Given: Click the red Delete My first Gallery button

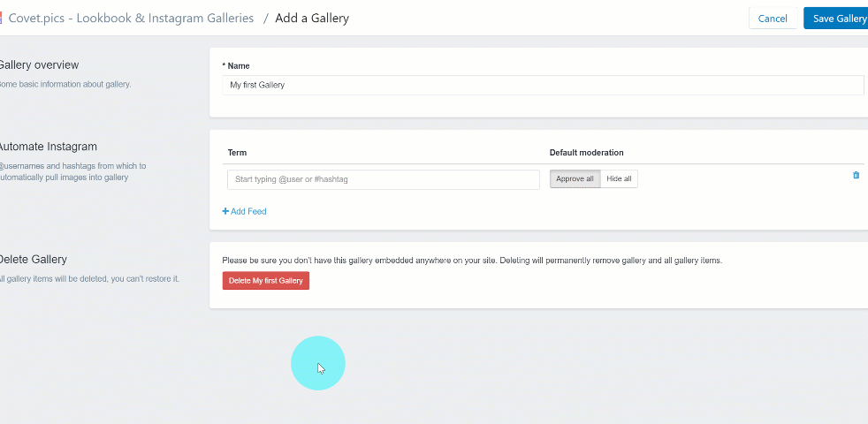Looking at the screenshot, I should [266, 281].
